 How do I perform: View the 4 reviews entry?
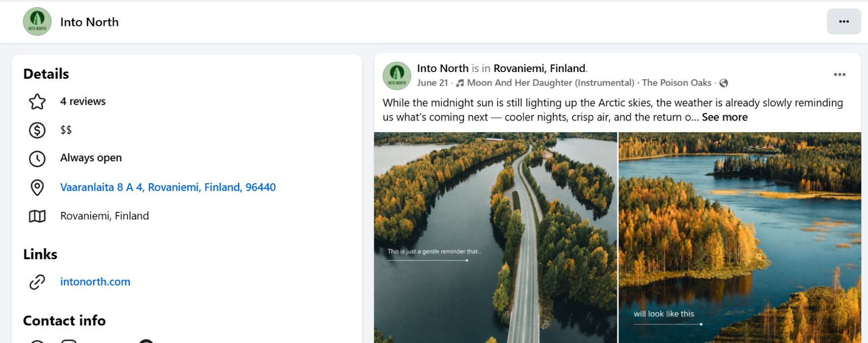click(x=83, y=101)
